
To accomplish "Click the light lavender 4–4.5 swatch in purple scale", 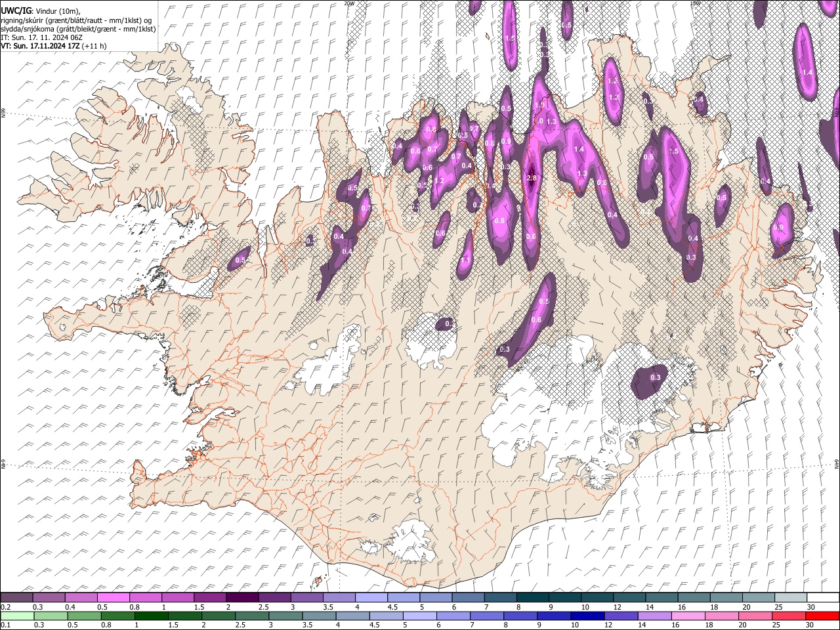I will click(x=370, y=597).
